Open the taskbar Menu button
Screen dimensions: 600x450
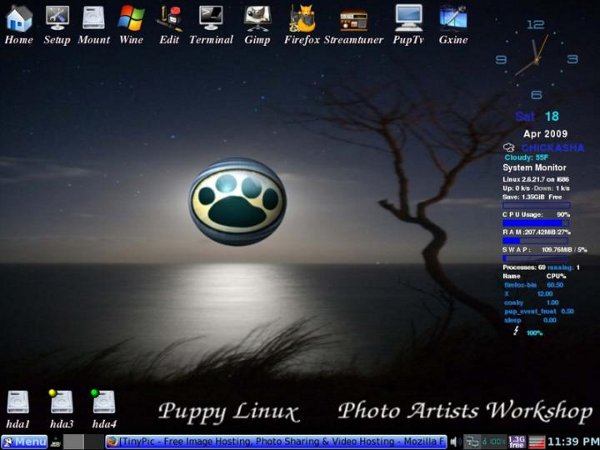point(24,442)
